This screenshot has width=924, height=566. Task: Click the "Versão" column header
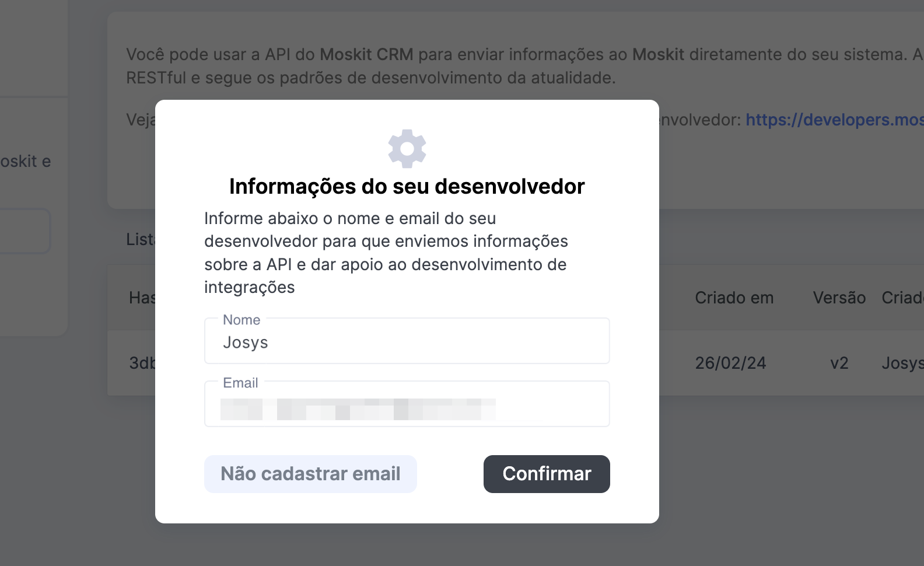click(839, 298)
